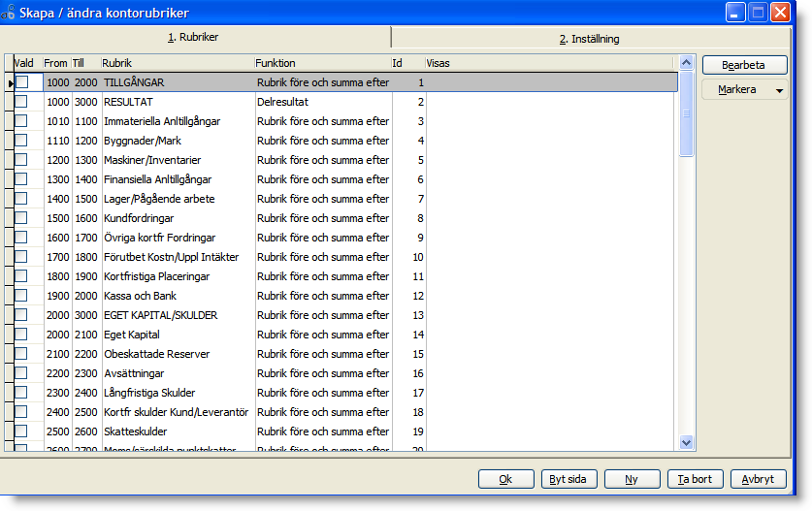The width and height of the screenshot is (812, 511).
Task: Click the Visas column header
Action: pos(549,63)
